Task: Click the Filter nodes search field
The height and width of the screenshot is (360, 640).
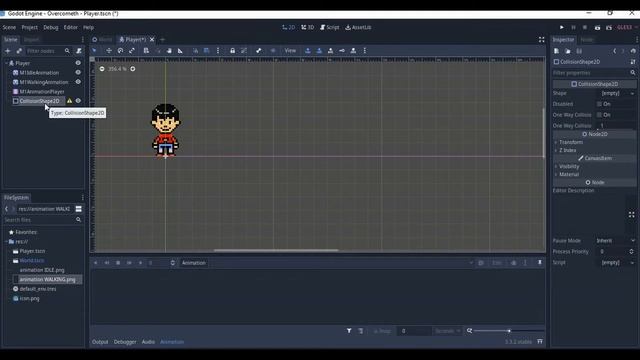Action: click(48, 51)
